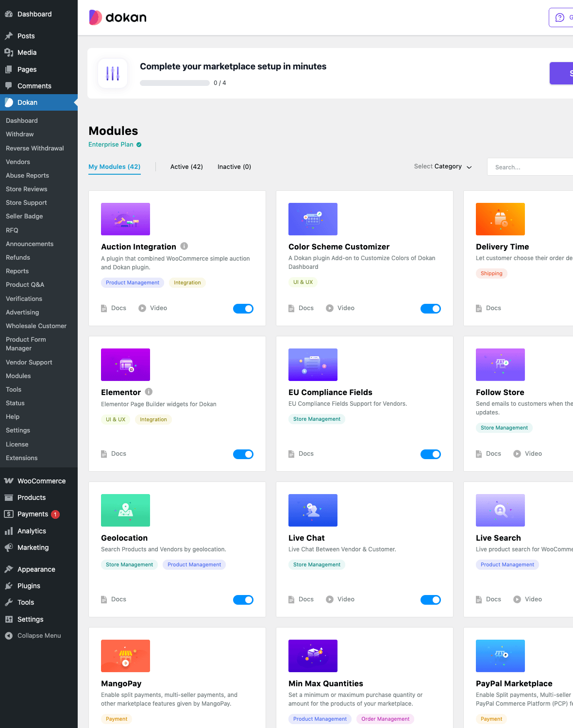Screen dimensions: 573x728
Task: Toggle off Auction Integration module
Action: (x=243, y=309)
